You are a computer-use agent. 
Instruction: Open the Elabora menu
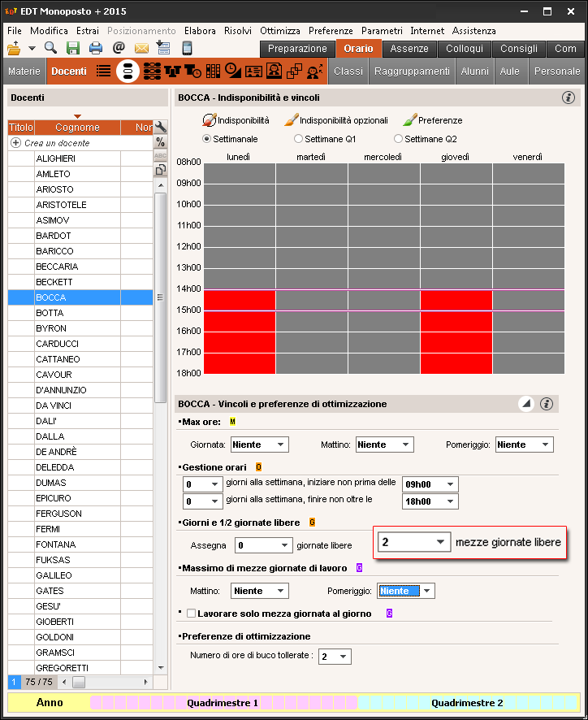[x=200, y=31]
